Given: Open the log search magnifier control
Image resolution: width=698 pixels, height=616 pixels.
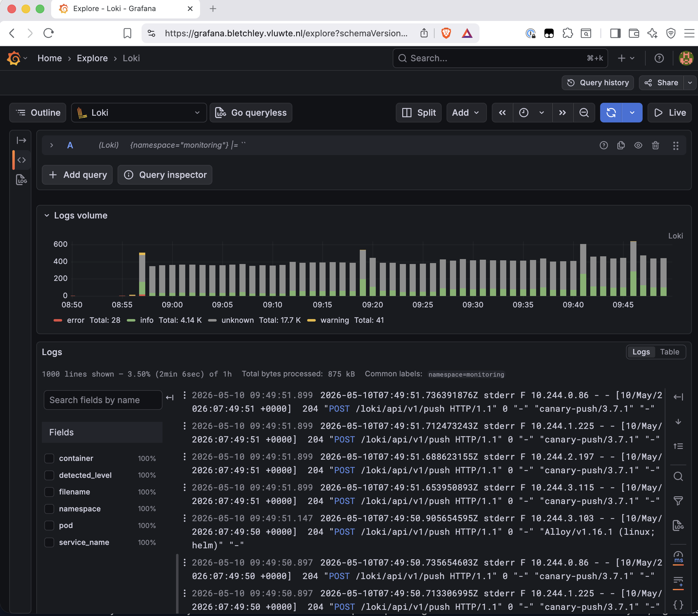Looking at the screenshot, I should tap(678, 476).
